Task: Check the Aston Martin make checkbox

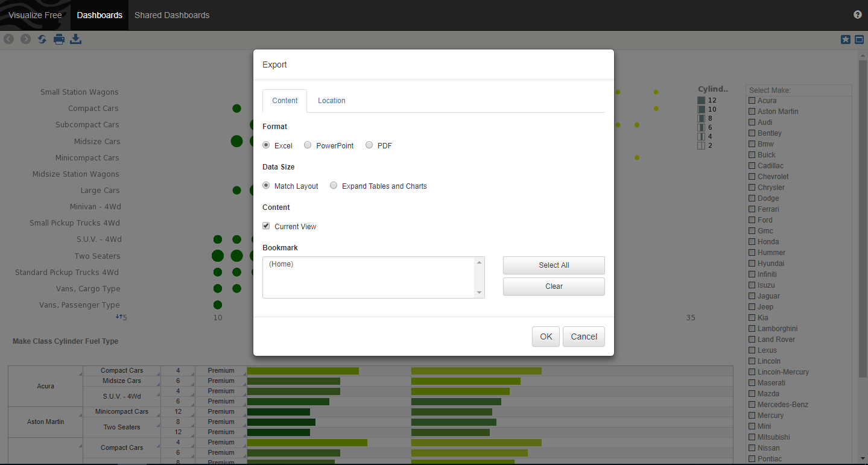Action: [752, 112]
